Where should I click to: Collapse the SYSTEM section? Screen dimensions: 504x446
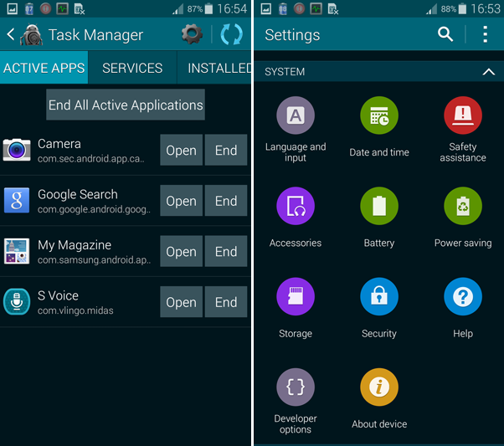point(488,71)
